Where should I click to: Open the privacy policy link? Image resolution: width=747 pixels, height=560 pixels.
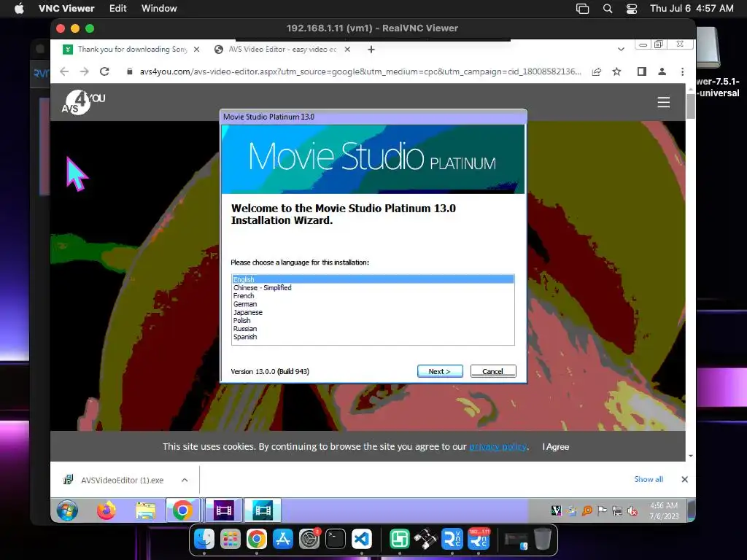[x=498, y=447]
